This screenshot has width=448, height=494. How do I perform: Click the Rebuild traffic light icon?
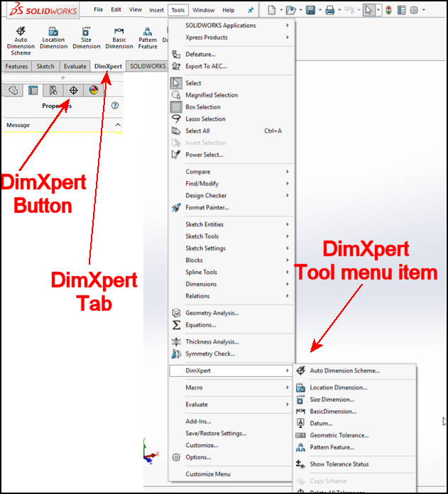pyautogui.click(x=389, y=10)
